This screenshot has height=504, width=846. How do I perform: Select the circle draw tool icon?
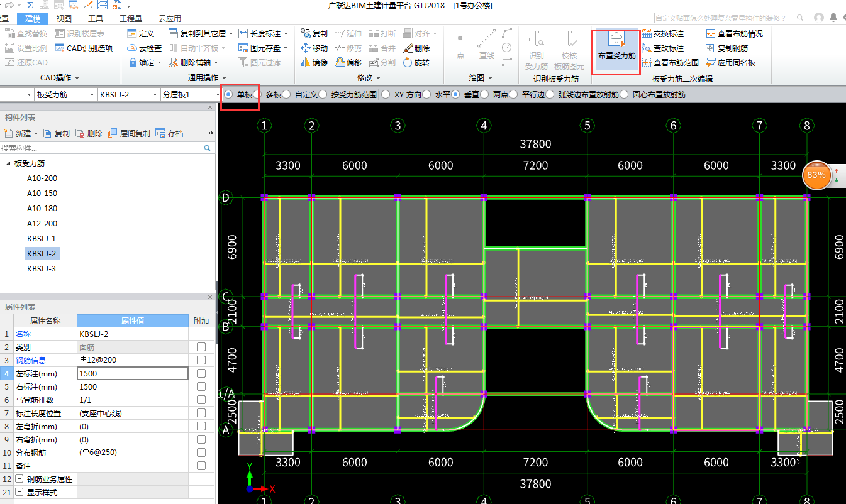507,47
